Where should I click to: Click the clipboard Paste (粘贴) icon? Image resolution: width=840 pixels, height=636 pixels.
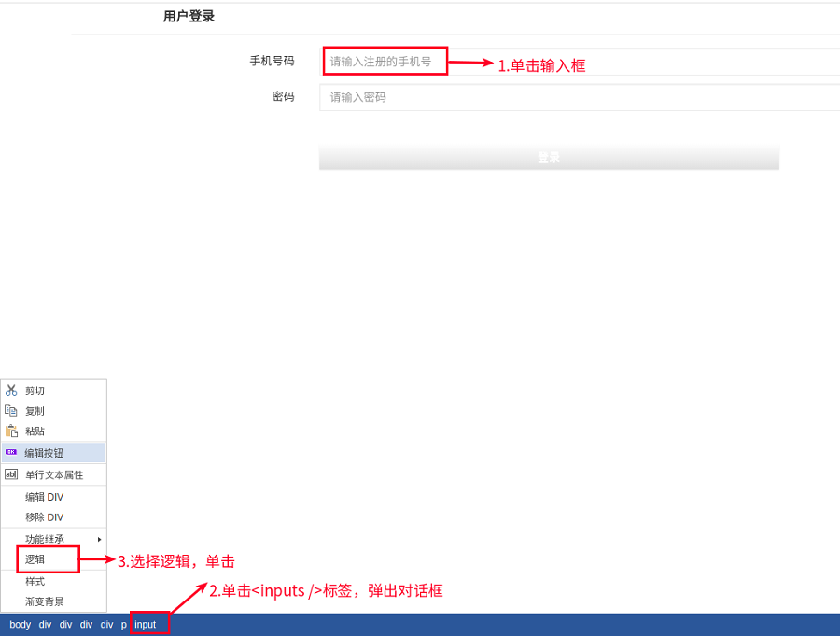click(11, 431)
